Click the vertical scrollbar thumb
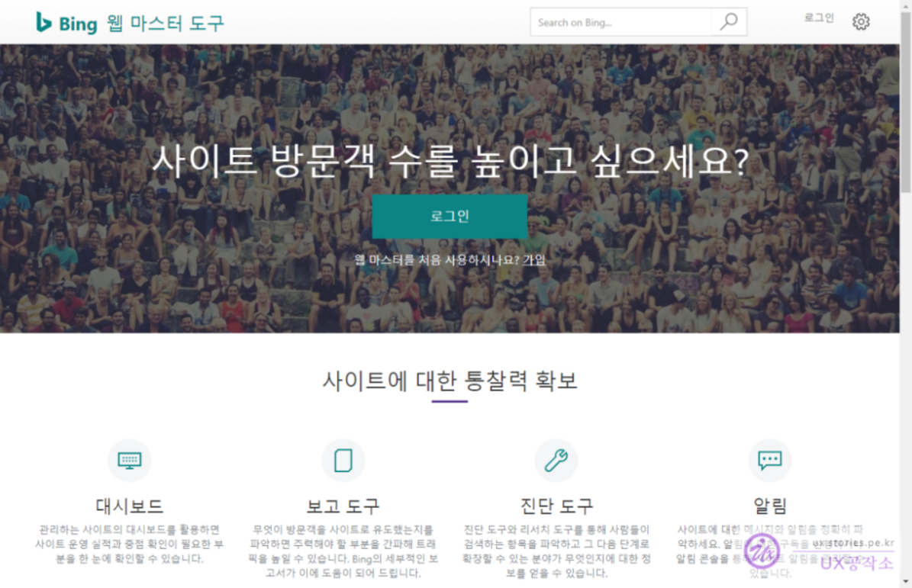This screenshot has height=588, width=912. 906,101
